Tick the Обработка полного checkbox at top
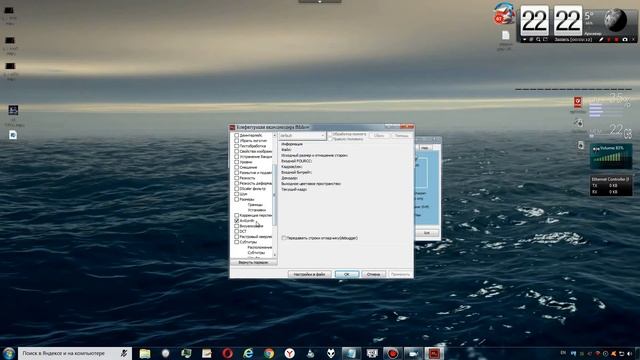 pyautogui.click(x=330, y=134)
